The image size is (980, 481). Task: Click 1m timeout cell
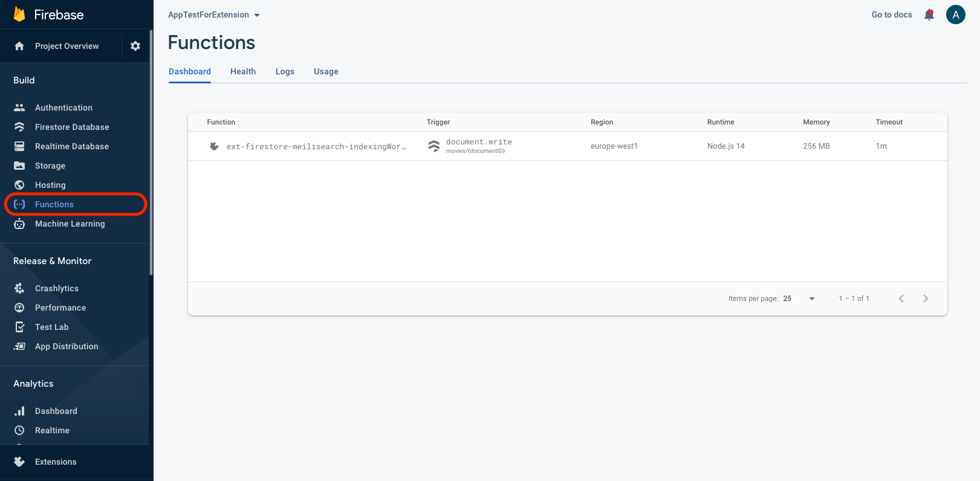pos(881,146)
